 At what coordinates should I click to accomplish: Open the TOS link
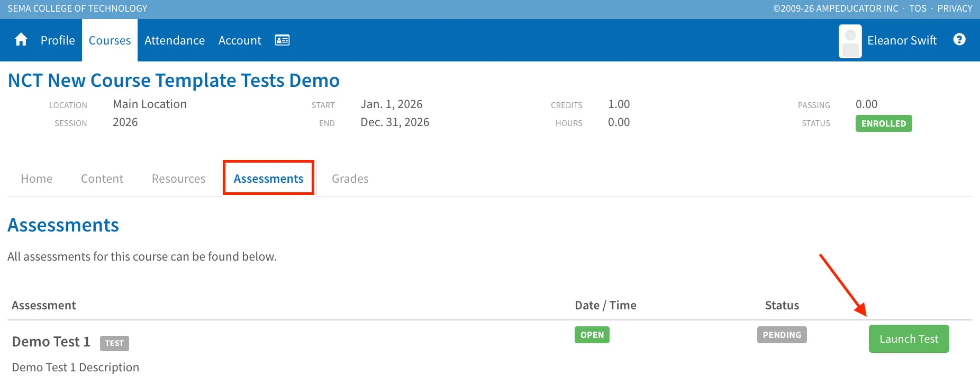coord(918,8)
